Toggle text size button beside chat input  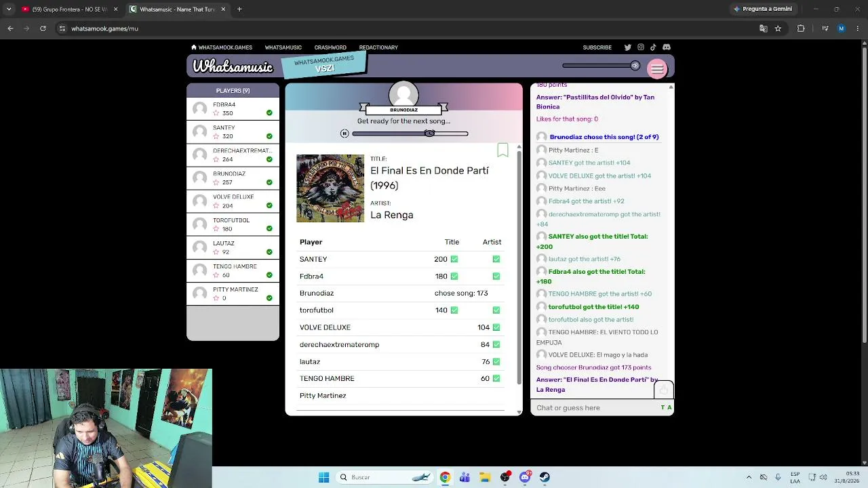(666, 407)
